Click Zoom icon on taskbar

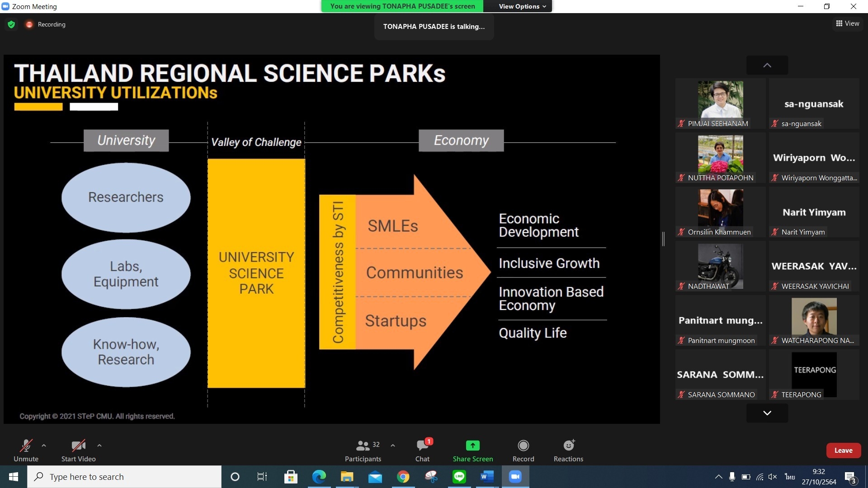point(515,477)
